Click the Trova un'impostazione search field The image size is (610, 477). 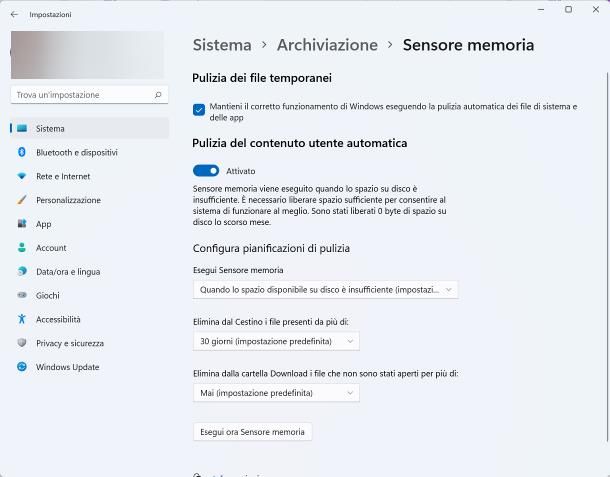coord(80,95)
